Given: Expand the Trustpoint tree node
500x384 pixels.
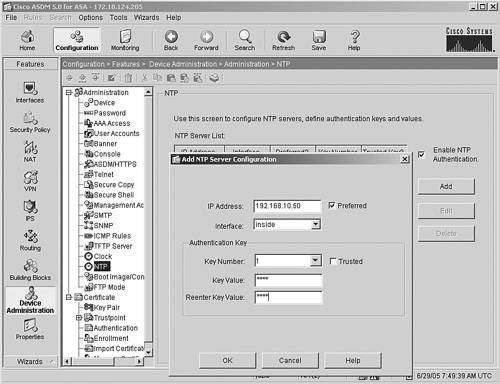Looking at the screenshot, I should (79, 318).
